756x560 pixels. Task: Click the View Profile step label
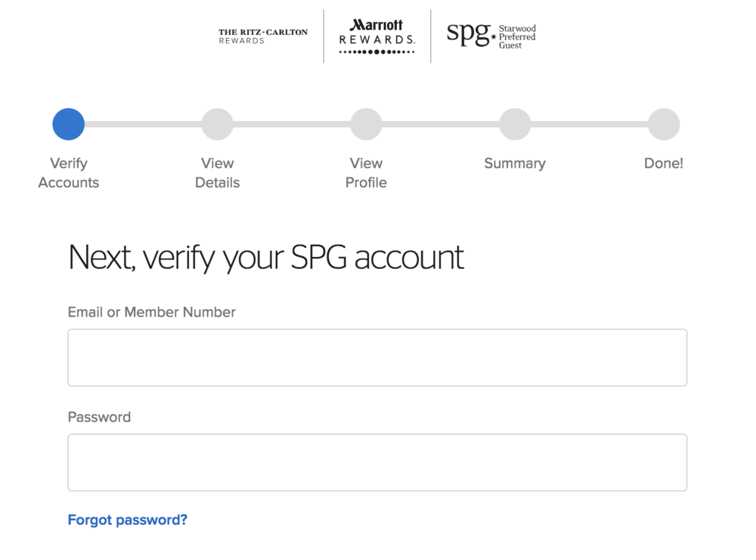click(x=366, y=172)
